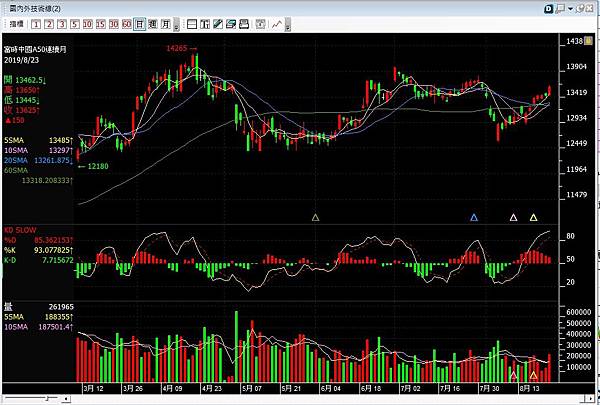Click the 14265 high annotation

coord(181,48)
